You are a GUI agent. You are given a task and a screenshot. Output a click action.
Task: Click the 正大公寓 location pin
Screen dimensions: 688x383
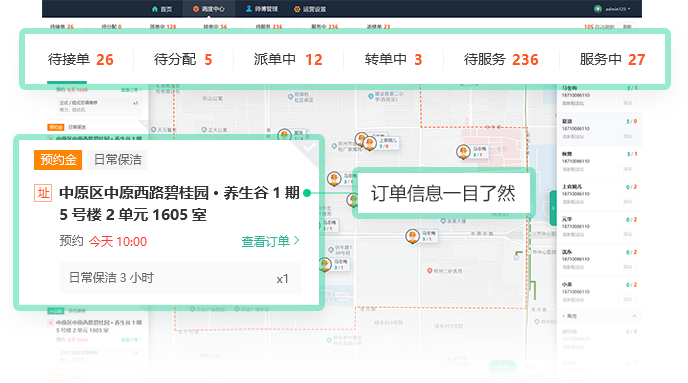coord(204,130)
